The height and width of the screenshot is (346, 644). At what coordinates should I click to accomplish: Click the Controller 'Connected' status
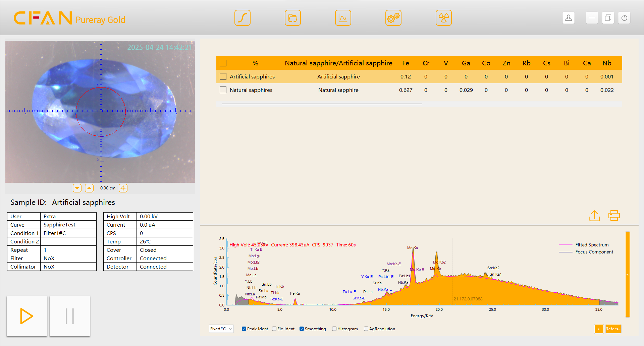click(153, 258)
